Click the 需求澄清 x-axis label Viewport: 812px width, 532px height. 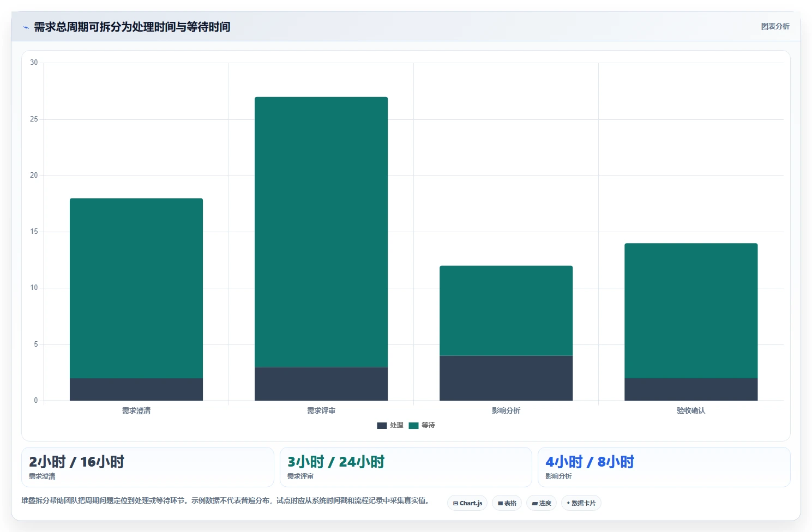pyautogui.click(x=136, y=410)
